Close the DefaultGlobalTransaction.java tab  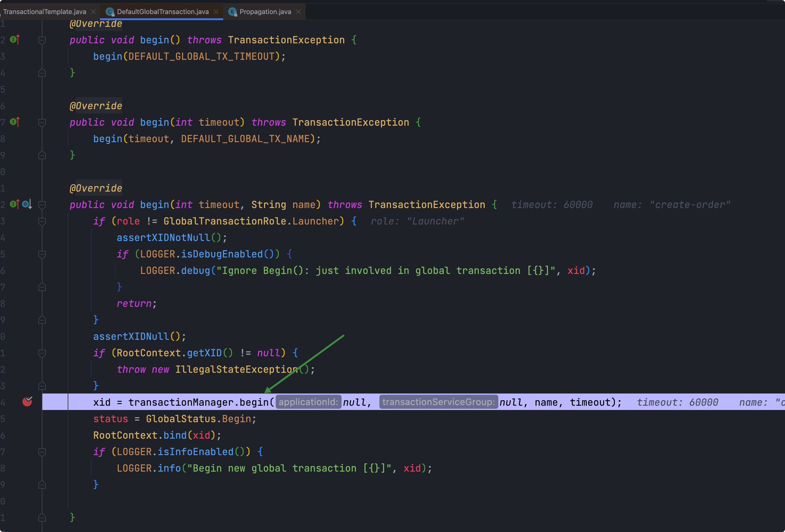tap(216, 12)
